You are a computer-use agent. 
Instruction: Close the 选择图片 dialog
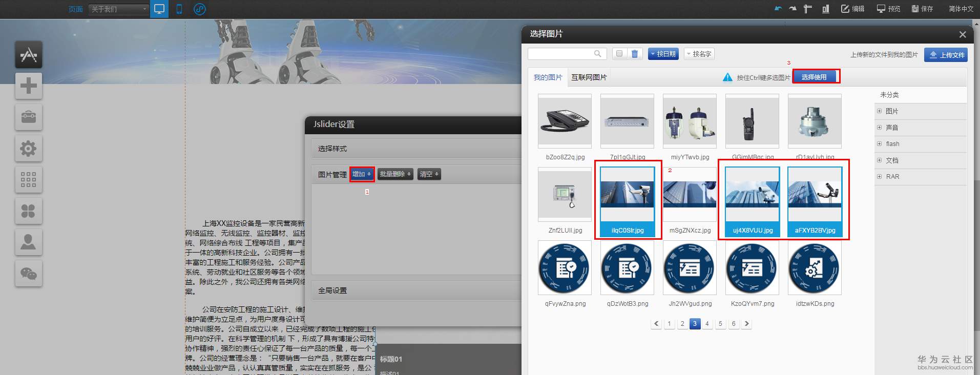[x=963, y=34]
